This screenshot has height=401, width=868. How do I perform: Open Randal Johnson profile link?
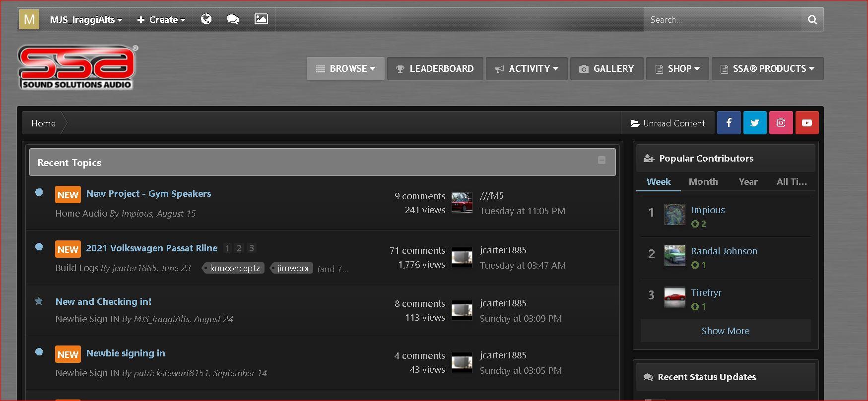(724, 251)
